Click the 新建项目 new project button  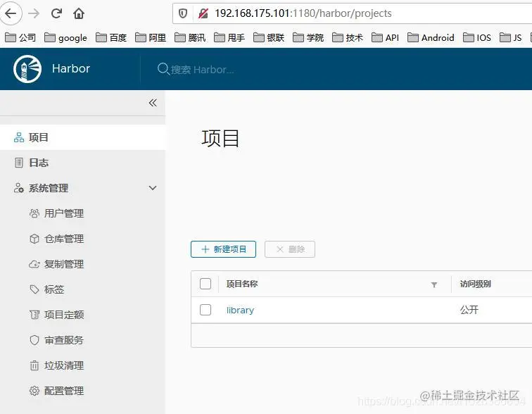tap(223, 249)
